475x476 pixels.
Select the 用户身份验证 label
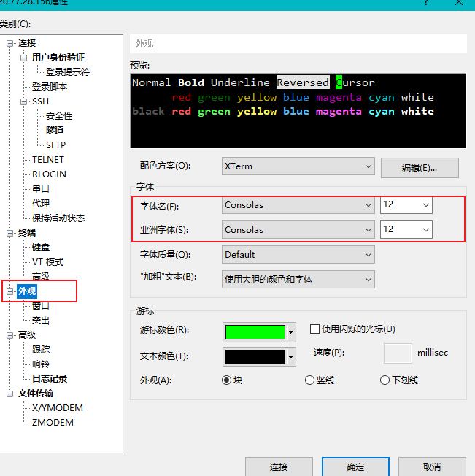pos(58,58)
